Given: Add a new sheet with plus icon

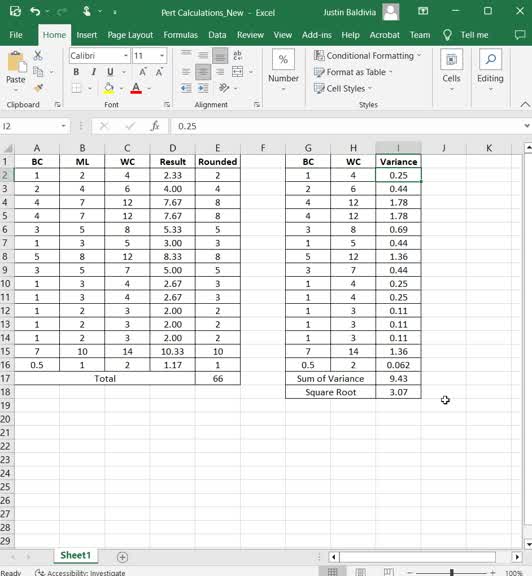Looking at the screenshot, I should 122,557.
